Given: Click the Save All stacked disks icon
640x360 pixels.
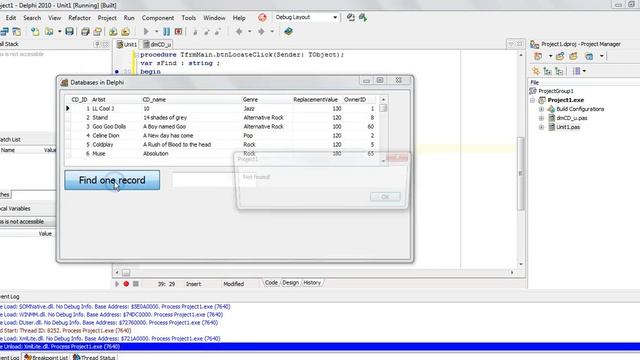Looking at the screenshot, I should 85,31.
